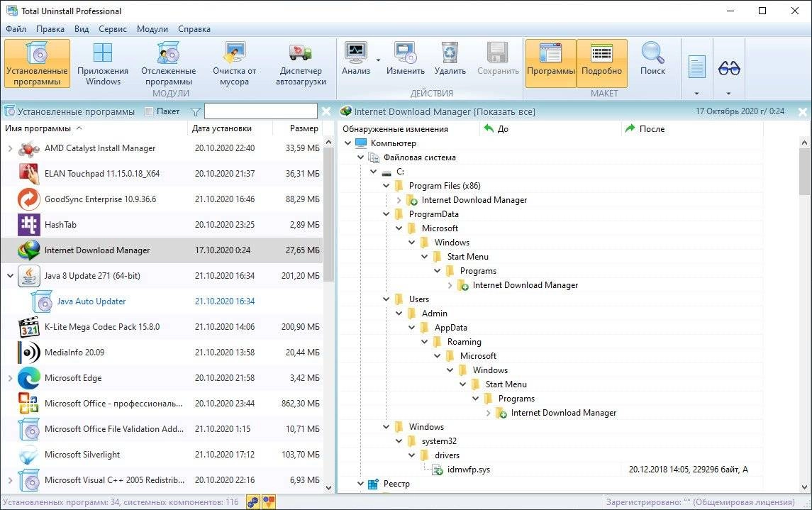
Task: Select the idmwfp.sys file entry
Action: click(469, 469)
